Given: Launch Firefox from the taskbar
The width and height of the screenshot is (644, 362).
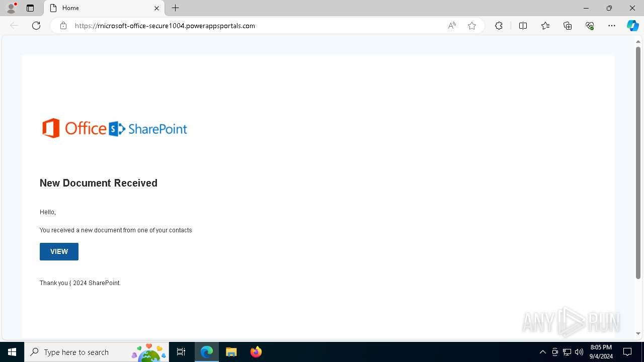Looking at the screenshot, I should pos(256,352).
